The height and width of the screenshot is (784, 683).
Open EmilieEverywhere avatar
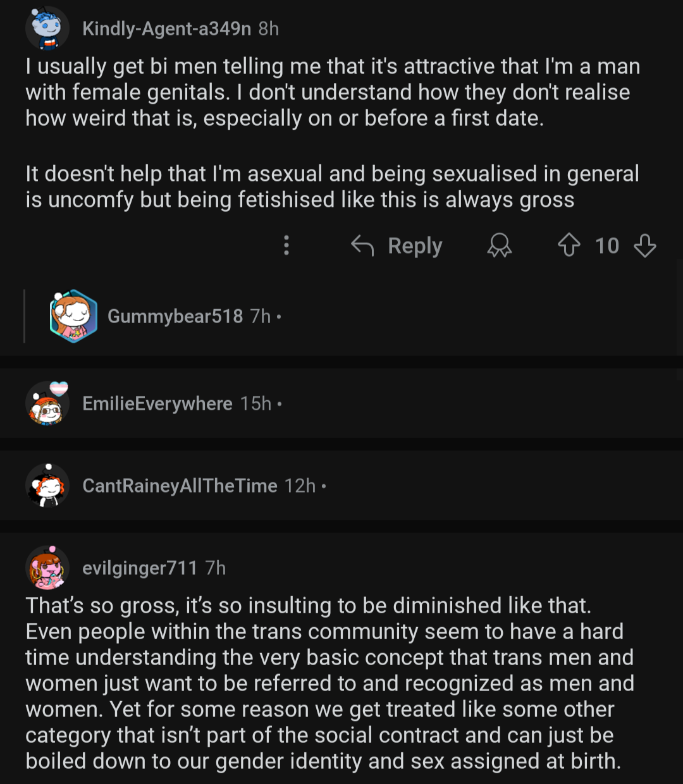[48, 403]
